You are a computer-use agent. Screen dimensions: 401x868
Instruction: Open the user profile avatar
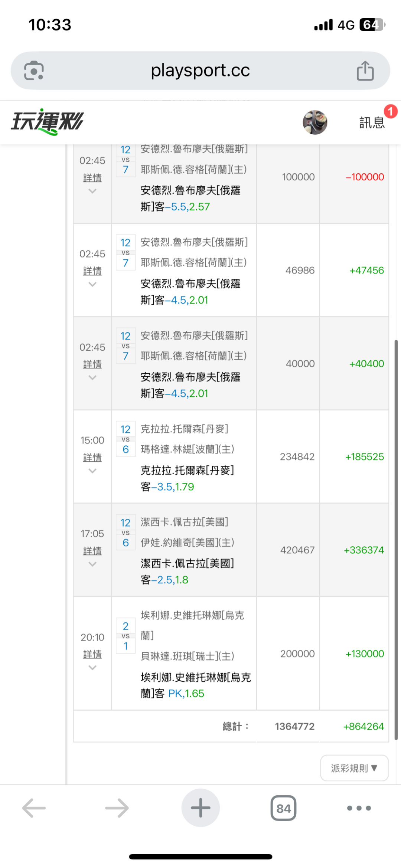[x=315, y=122]
